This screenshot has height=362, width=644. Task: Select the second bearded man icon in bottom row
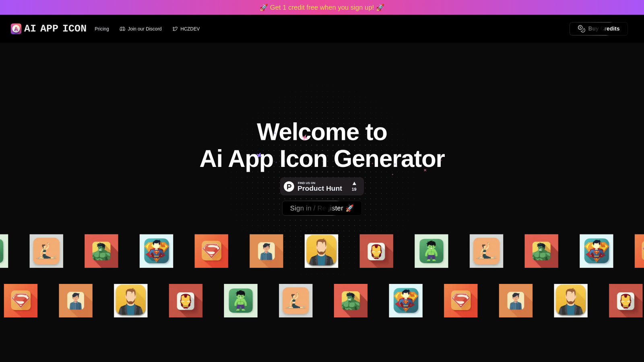click(571, 300)
